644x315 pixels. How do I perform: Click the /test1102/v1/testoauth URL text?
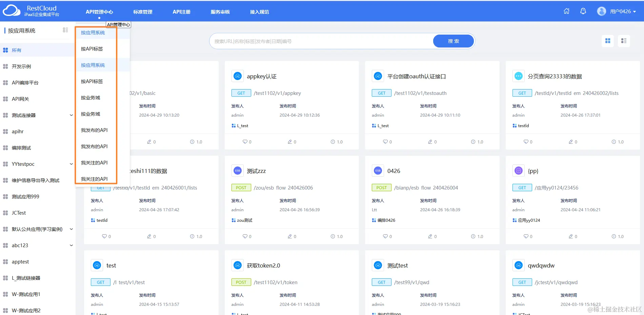(420, 93)
